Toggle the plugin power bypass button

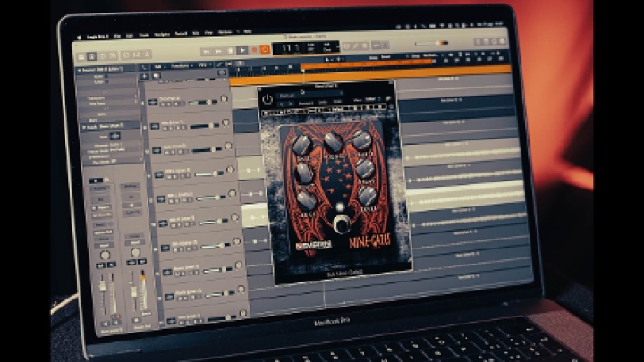click(267, 99)
